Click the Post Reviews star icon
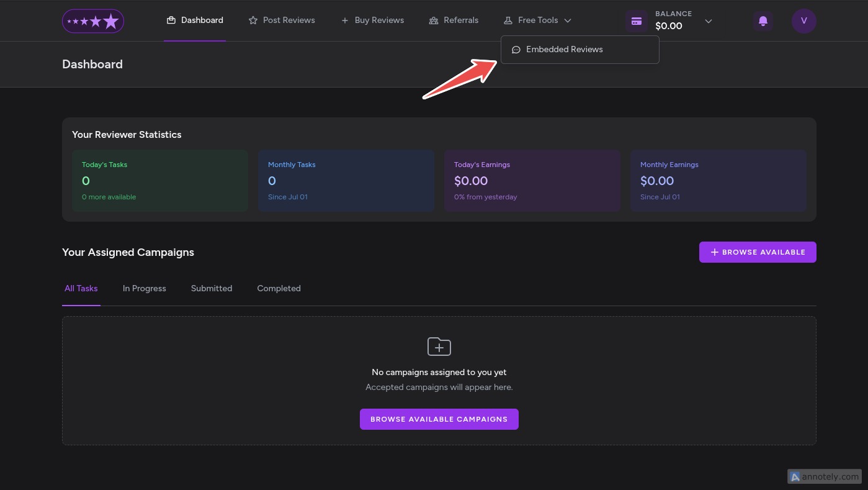This screenshot has width=868, height=490. coord(253,20)
